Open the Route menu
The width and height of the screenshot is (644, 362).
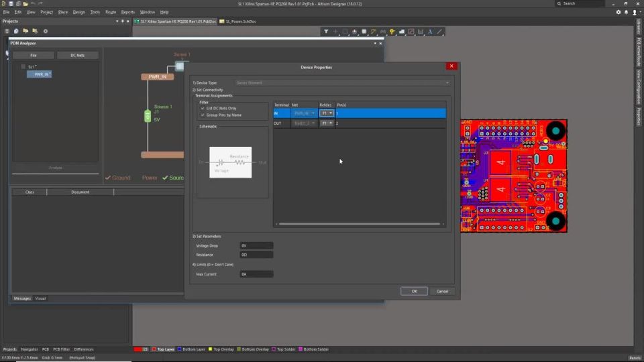coord(111,12)
